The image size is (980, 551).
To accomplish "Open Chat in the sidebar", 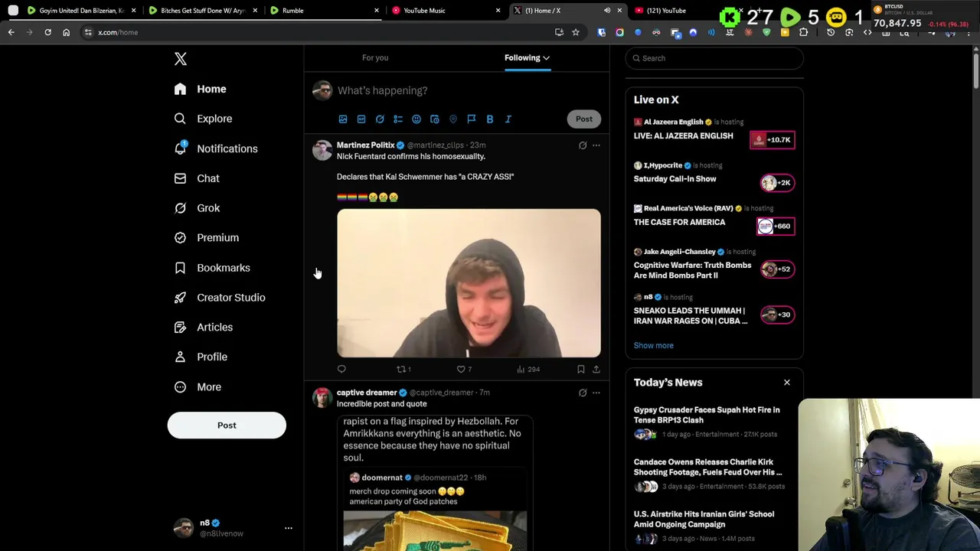I will (197, 178).
